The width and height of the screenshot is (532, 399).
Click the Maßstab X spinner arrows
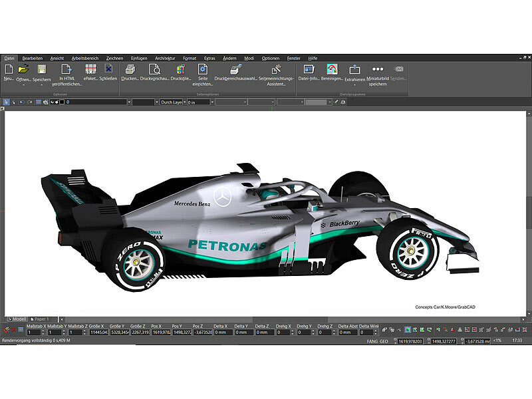tap(43, 332)
